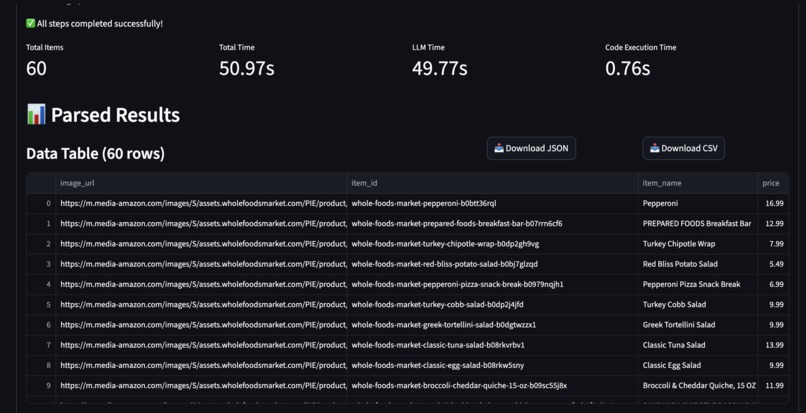
Task: Click the price 13.99 cell
Action: (x=773, y=345)
